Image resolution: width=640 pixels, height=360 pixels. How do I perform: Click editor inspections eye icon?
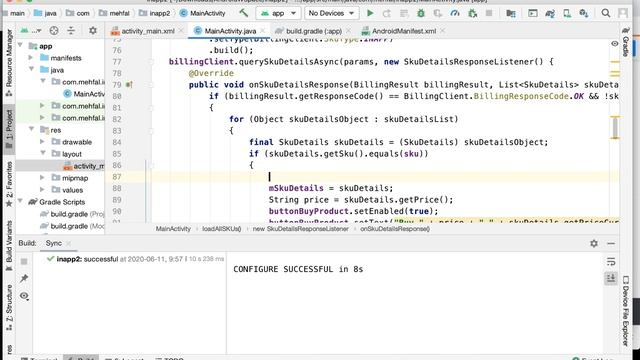click(x=615, y=44)
